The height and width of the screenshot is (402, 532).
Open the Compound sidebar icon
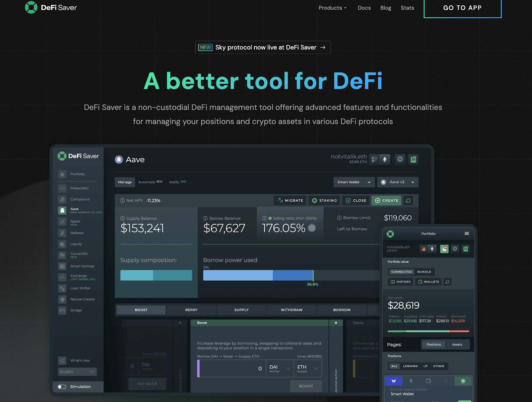pyautogui.click(x=62, y=199)
